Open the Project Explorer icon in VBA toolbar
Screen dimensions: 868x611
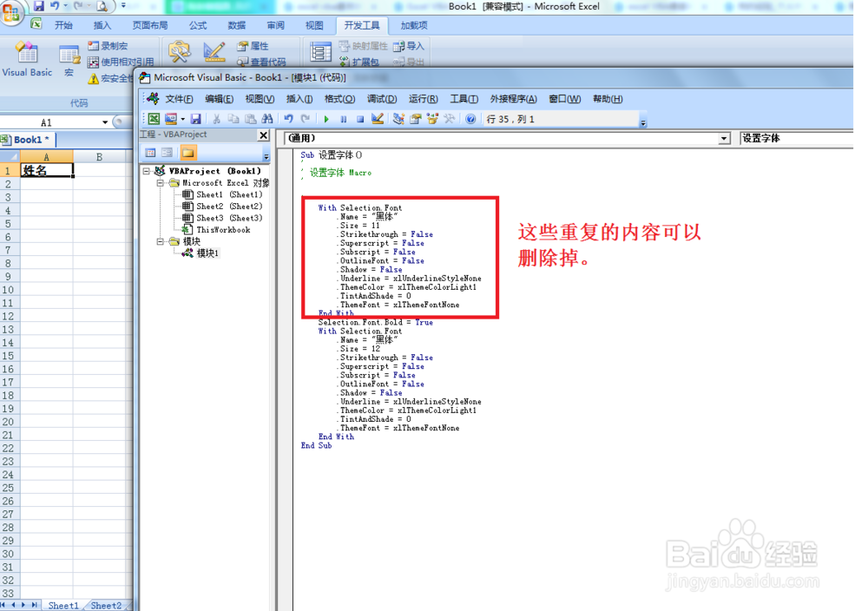click(x=398, y=119)
